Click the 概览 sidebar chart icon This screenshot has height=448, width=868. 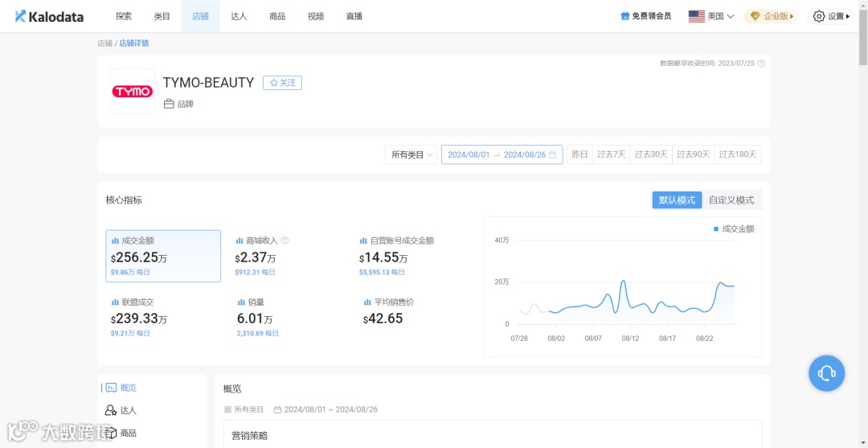pyautogui.click(x=111, y=388)
